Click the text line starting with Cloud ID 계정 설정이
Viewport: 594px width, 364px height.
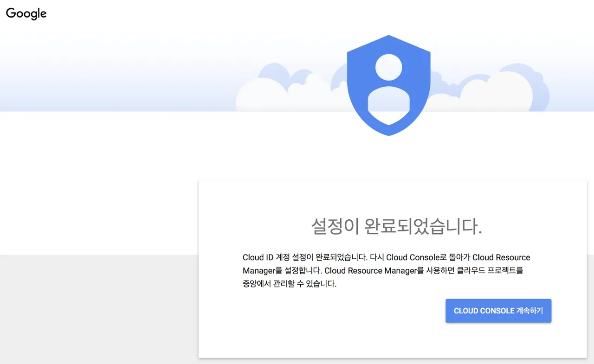click(x=387, y=257)
